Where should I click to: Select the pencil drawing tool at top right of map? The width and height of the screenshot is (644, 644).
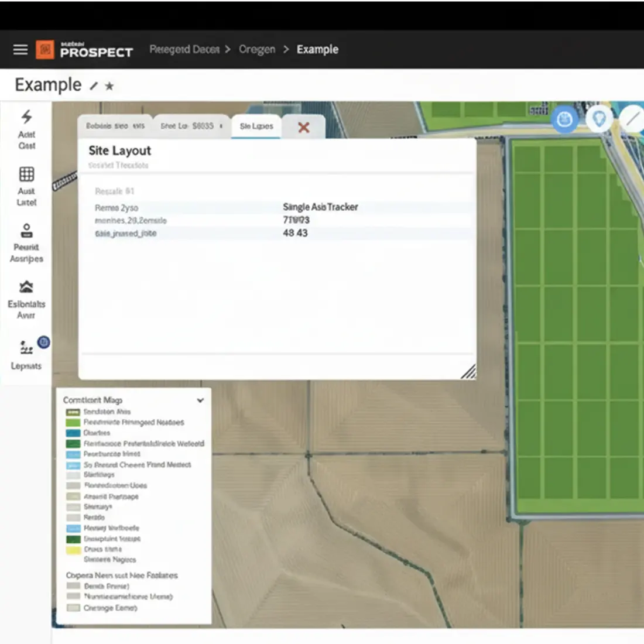pyautogui.click(x=632, y=117)
